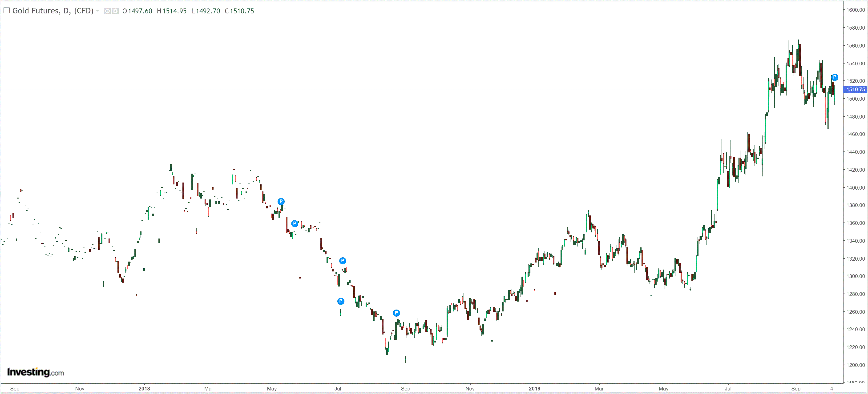Click the open value O 1497.60 in the legend
This screenshot has height=394, width=868.
click(x=137, y=11)
